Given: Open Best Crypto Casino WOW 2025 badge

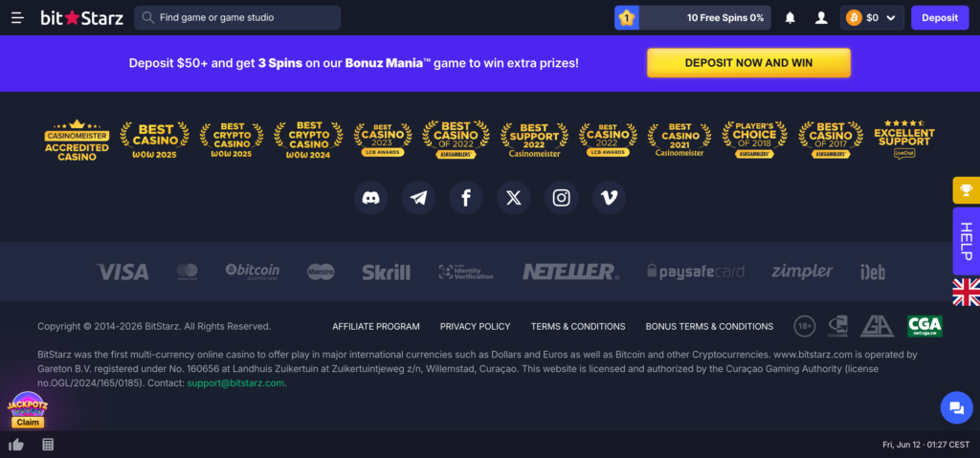Looking at the screenshot, I should point(232,140).
